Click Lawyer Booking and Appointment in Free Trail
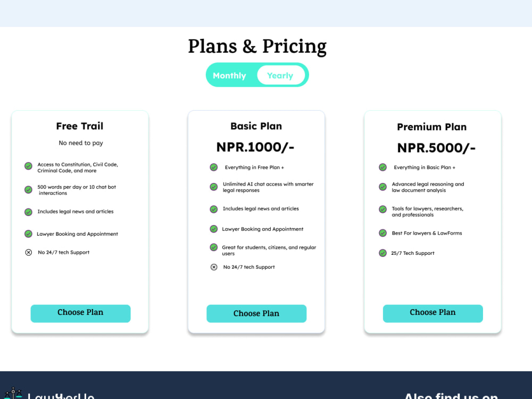This screenshot has height=399, width=532. 77,234
